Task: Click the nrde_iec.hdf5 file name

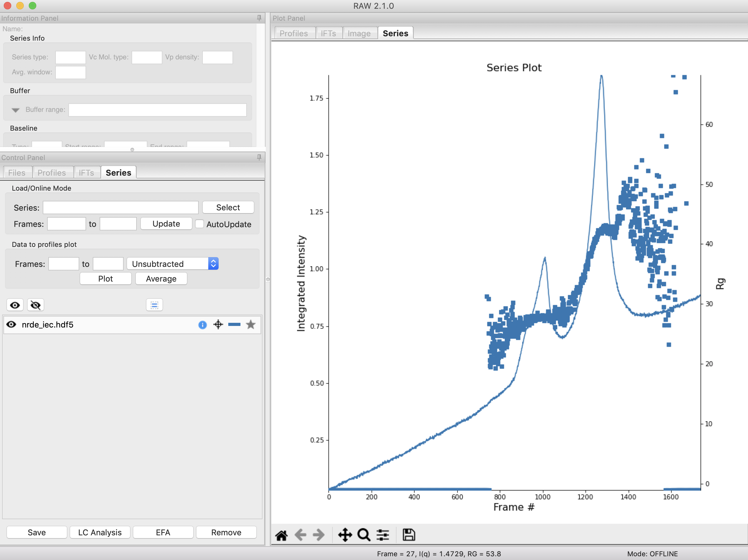Action: 47,324
